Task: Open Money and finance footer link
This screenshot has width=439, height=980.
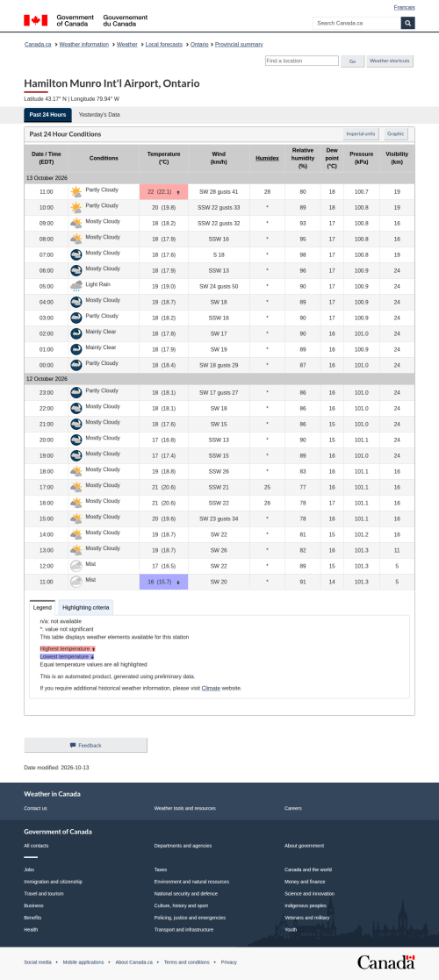Action: (306, 881)
